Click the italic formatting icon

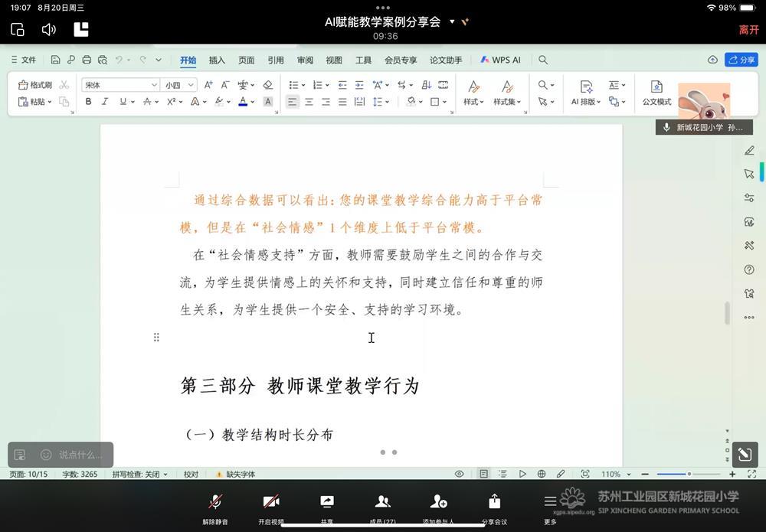pos(105,102)
